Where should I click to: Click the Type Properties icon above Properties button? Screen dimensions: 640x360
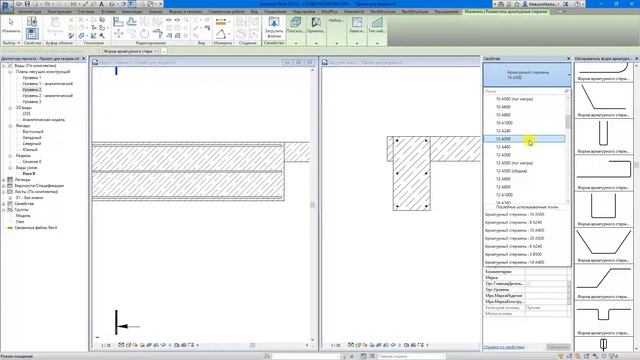tap(32, 21)
